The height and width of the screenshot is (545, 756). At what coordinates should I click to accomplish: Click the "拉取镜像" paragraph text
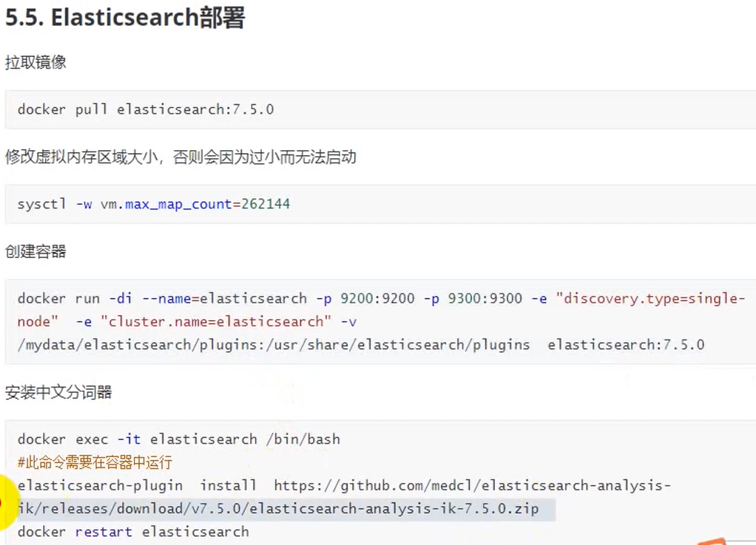pyautogui.click(x=36, y=62)
